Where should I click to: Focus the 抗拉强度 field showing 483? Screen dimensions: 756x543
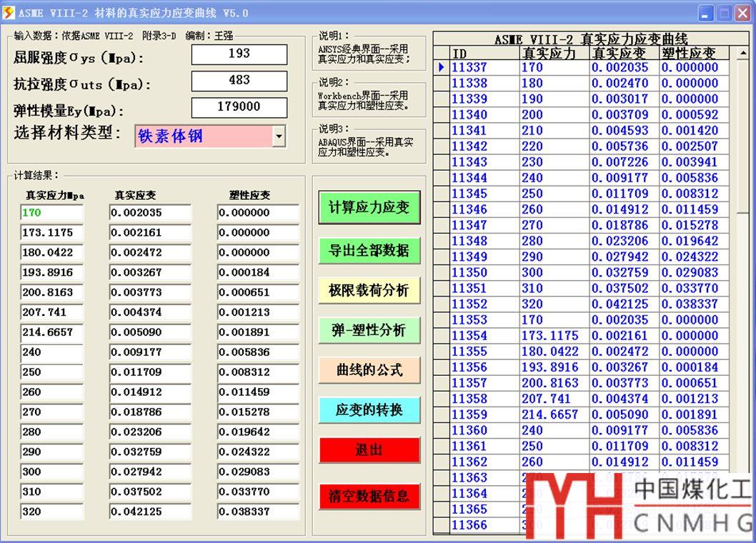(239, 81)
